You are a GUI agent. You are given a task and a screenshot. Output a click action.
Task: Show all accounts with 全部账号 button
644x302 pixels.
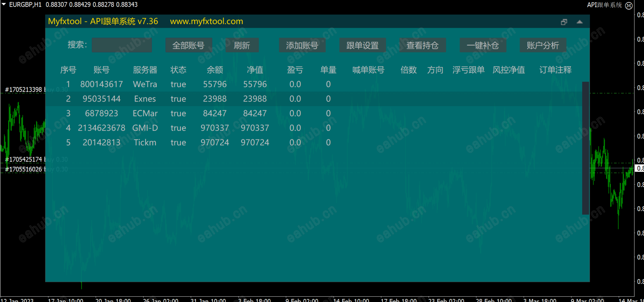(189, 45)
